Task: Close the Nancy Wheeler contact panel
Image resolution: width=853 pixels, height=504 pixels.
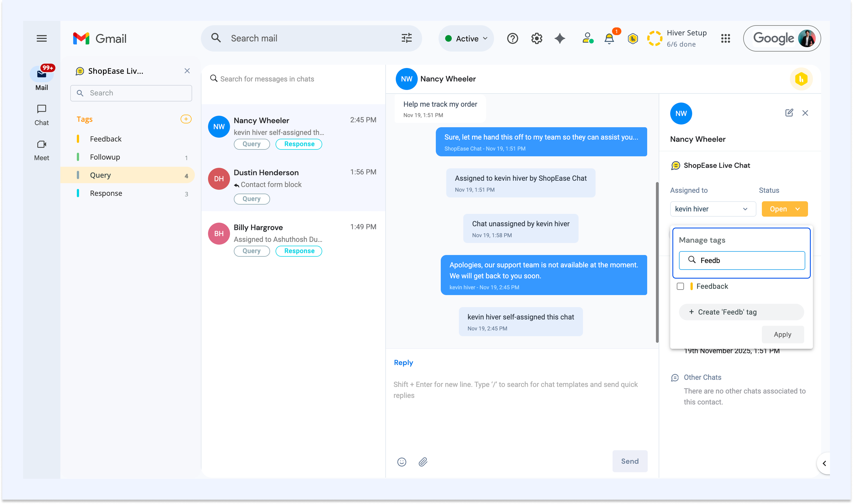Action: point(805,113)
